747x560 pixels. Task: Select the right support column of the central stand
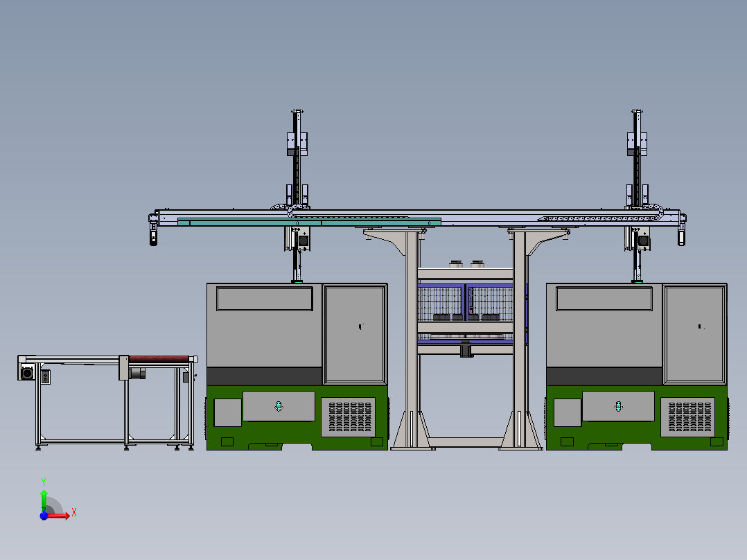[520, 340]
